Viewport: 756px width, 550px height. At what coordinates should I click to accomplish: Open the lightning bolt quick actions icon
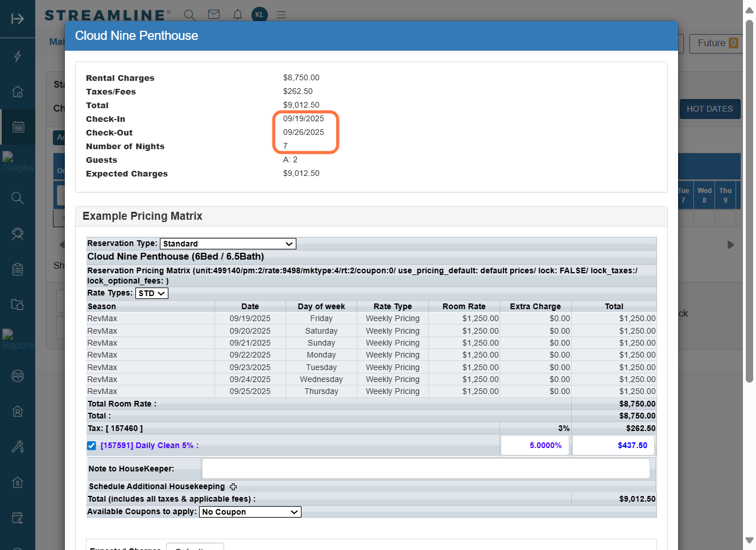(18, 56)
